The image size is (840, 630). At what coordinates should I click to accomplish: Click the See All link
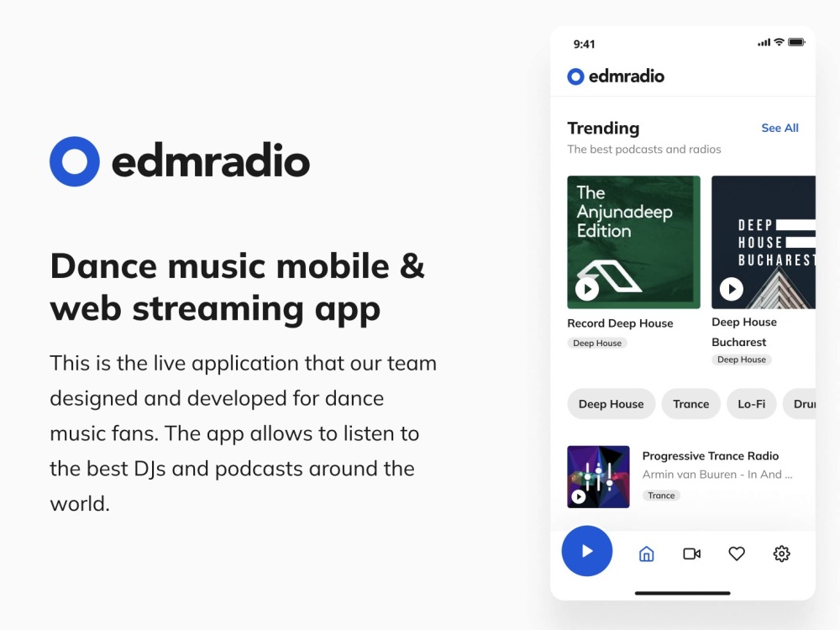pos(780,128)
